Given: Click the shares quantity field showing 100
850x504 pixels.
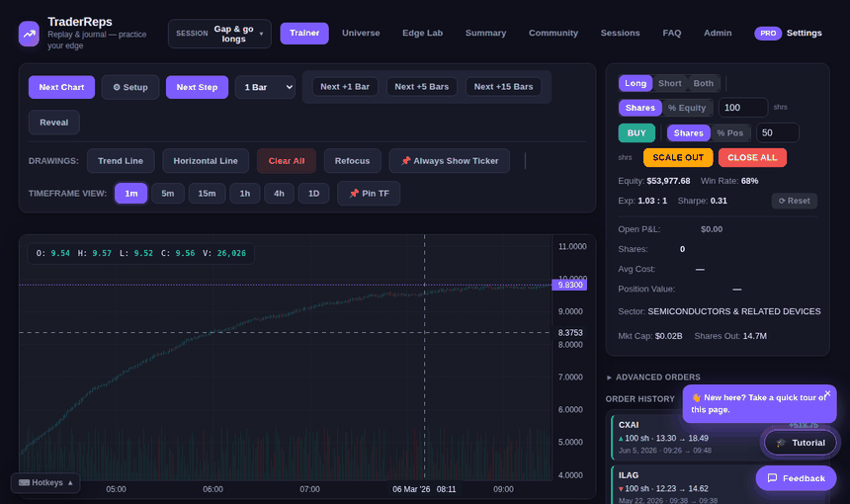Looking at the screenshot, I should coord(742,108).
